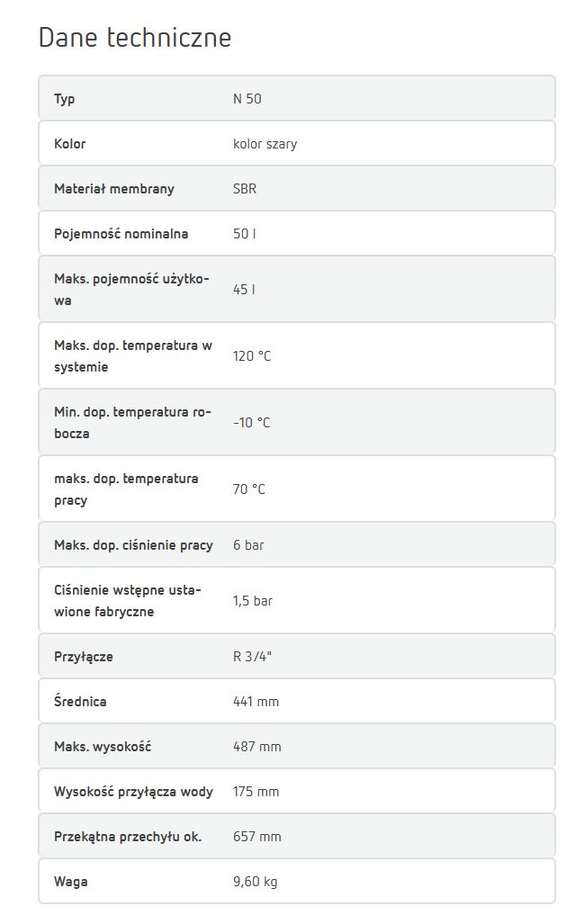Select the '175 mm' water connection height
The height and width of the screenshot is (924, 584).
[256, 792]
